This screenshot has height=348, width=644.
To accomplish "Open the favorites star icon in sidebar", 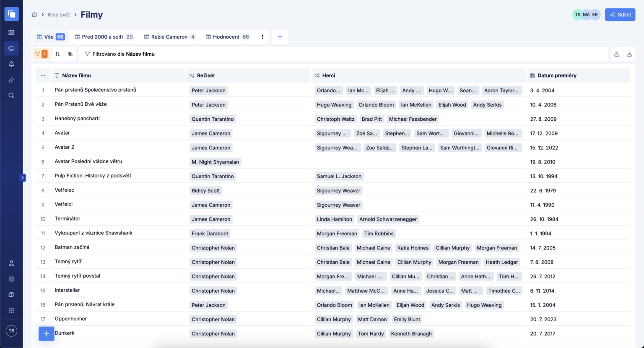I will pyautogui.click(x=11, y=80).
